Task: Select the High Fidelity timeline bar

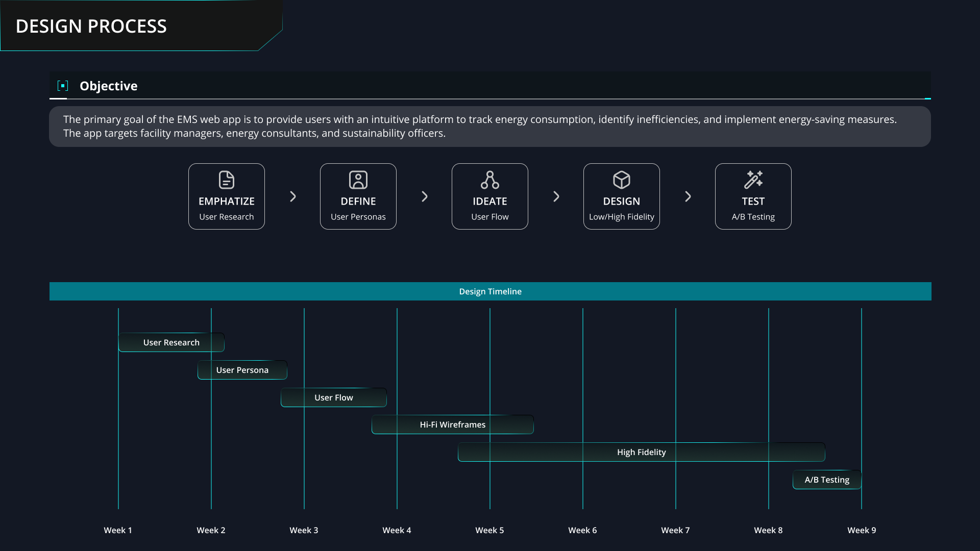Action: [x=641, y=452]
